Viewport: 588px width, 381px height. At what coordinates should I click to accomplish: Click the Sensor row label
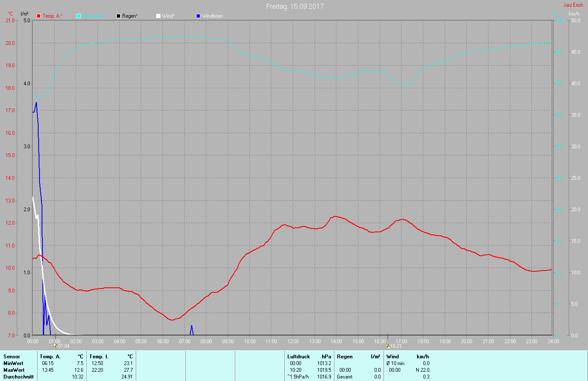pyautogui.click(x=12, y=357)
